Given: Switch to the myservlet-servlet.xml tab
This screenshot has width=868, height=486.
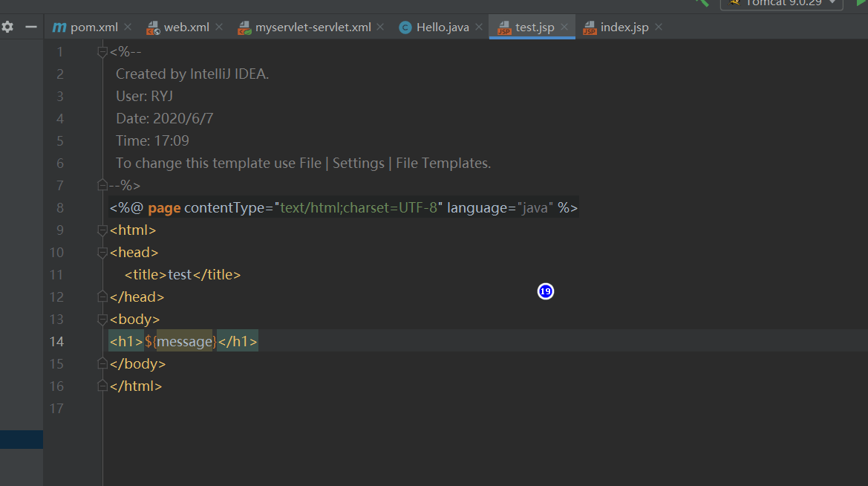Looking at the screenshot, I should tap(313, 27).
